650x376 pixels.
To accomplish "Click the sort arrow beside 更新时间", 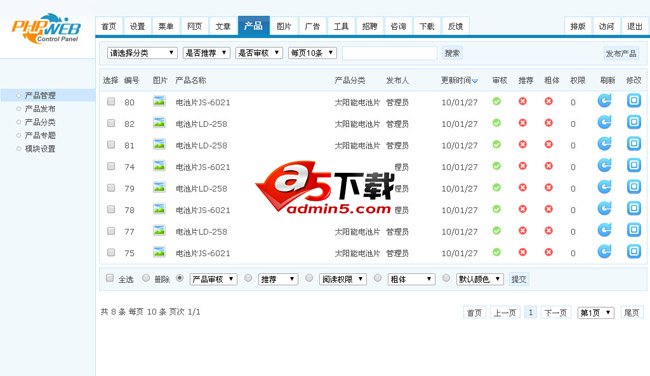I will [475, 81].
